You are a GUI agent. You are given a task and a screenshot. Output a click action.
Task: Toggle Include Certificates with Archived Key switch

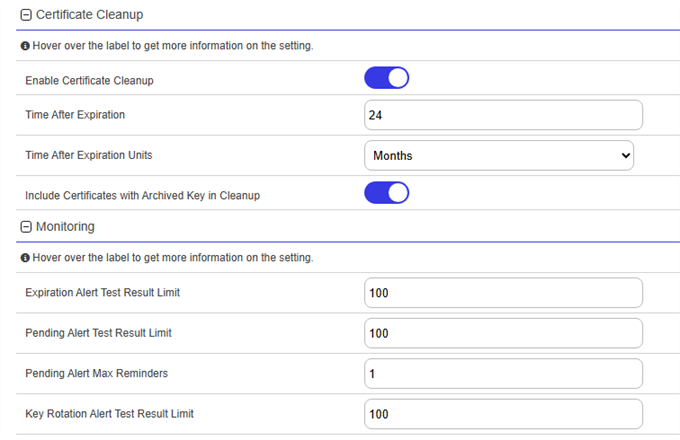point(386,194)
